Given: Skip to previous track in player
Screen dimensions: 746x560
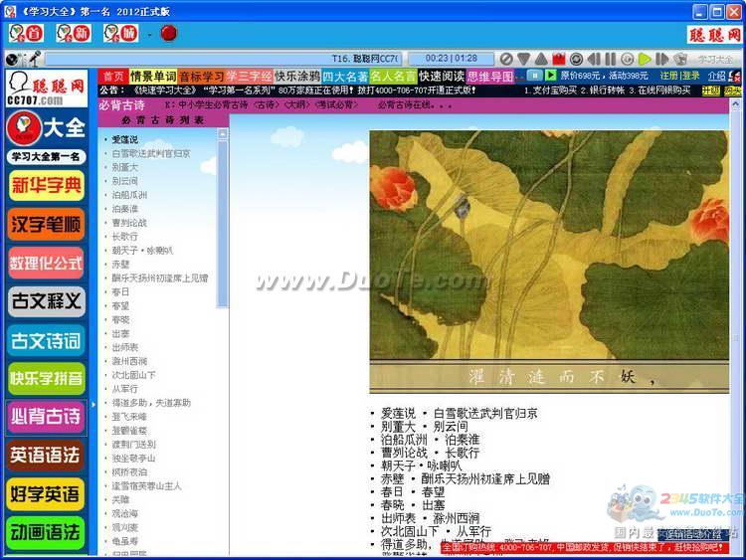Looking at the screenshot, I should (593, 59).
